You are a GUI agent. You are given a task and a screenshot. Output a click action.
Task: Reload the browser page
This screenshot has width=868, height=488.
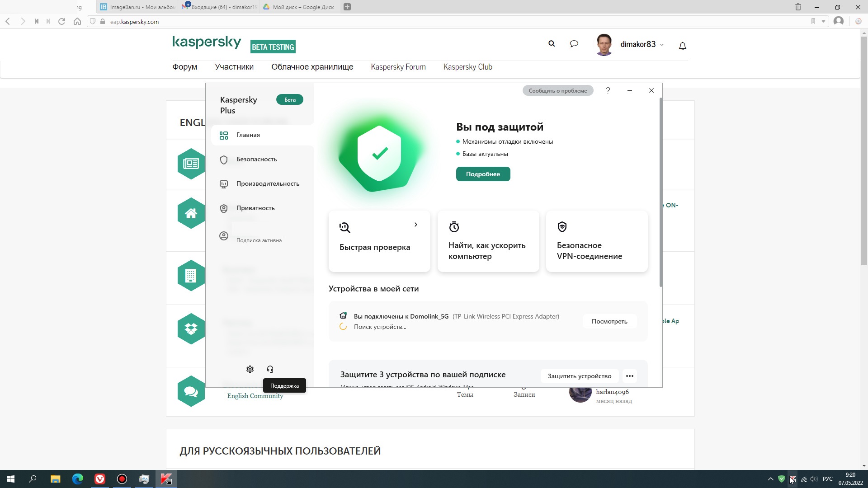(62, 21)
